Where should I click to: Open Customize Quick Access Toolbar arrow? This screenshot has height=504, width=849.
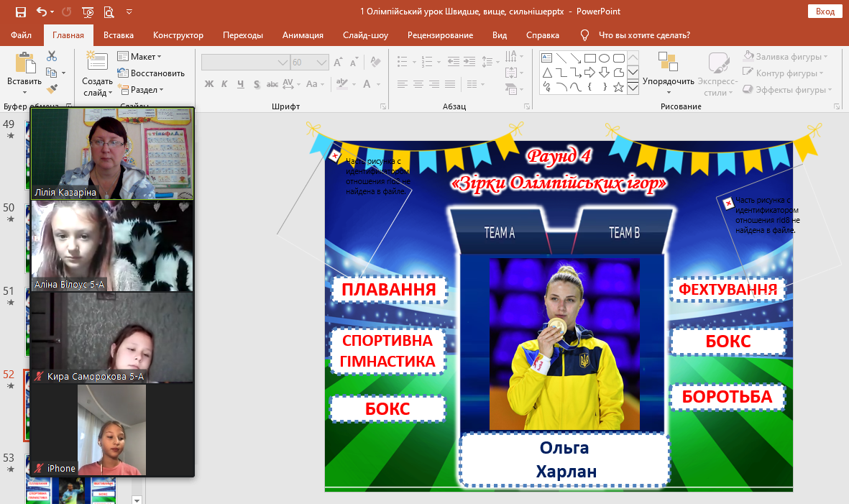coord(129,12)
